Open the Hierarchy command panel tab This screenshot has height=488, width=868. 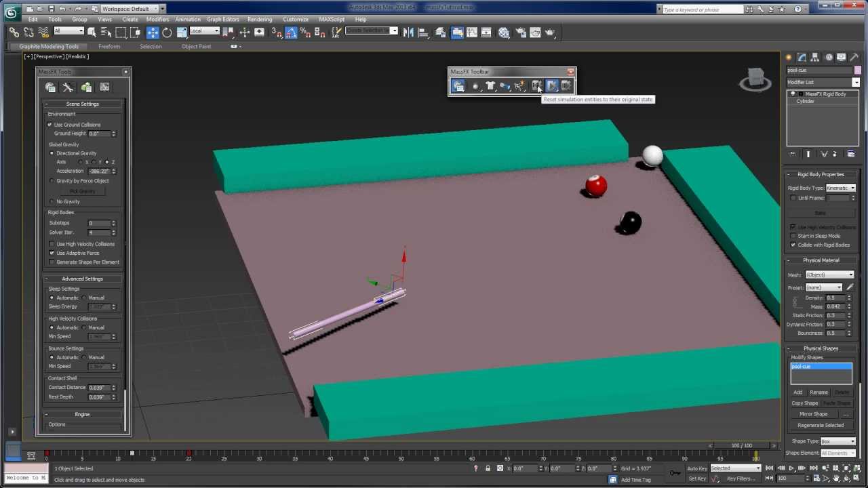tap(815, 58)
